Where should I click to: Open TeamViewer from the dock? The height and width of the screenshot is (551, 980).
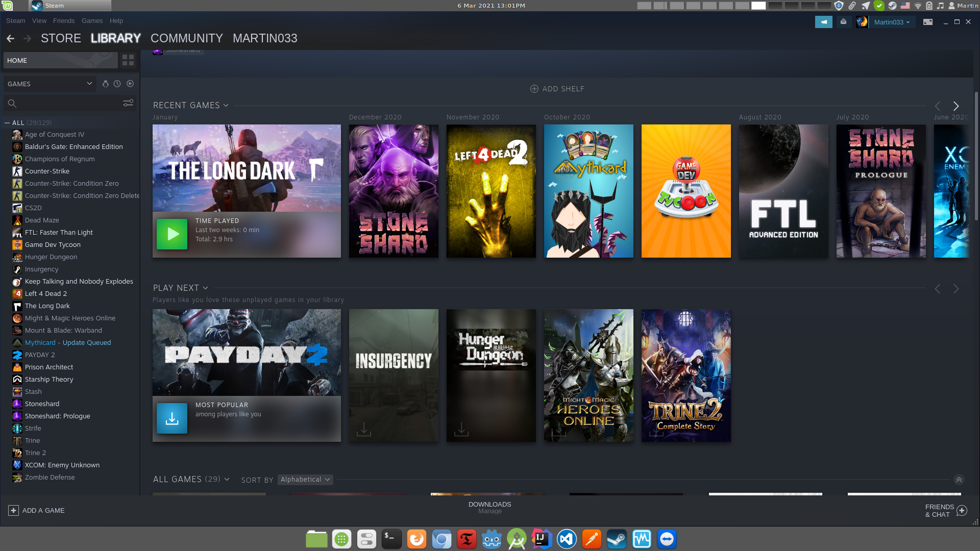click(x=667, y=539)
